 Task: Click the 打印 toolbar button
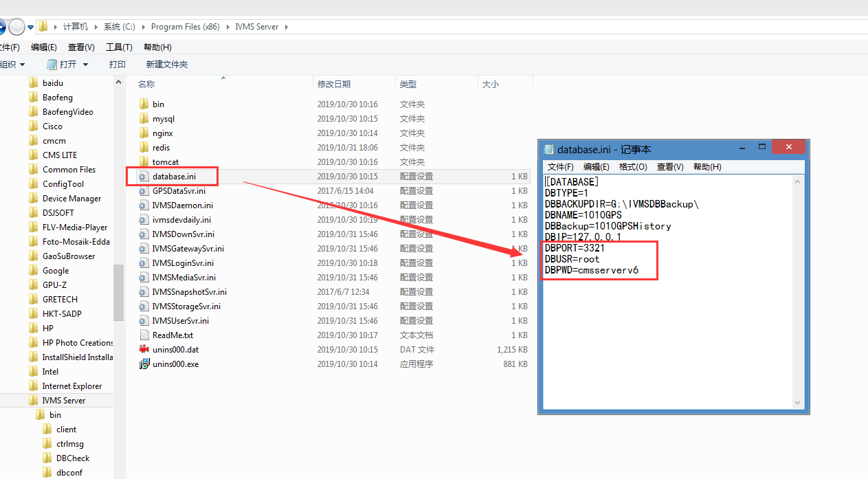pos(118,64)
